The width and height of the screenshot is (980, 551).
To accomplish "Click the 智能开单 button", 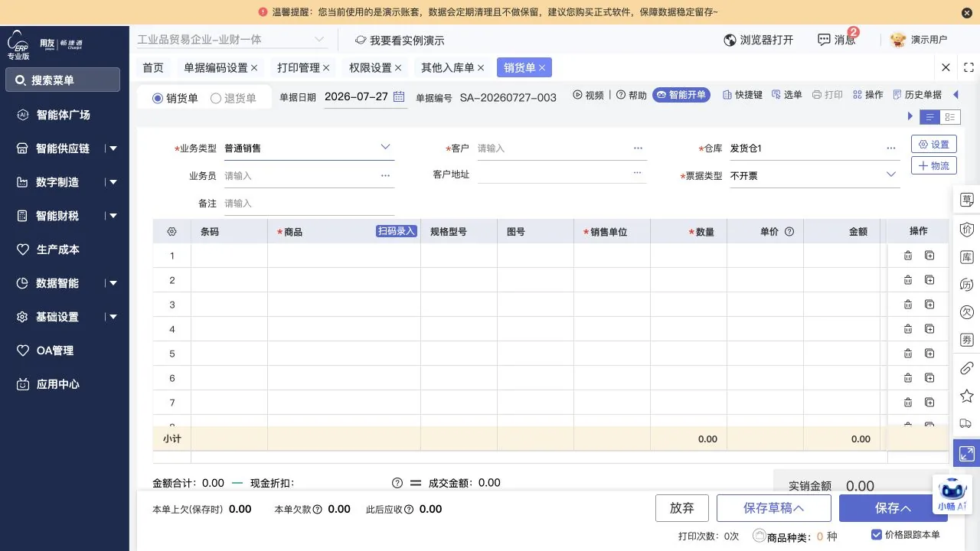I will pos(681,95).
